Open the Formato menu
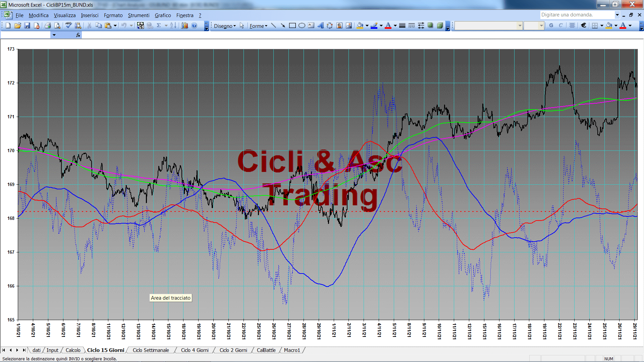This screenshot has width=644, height=362. click(113, 15)
